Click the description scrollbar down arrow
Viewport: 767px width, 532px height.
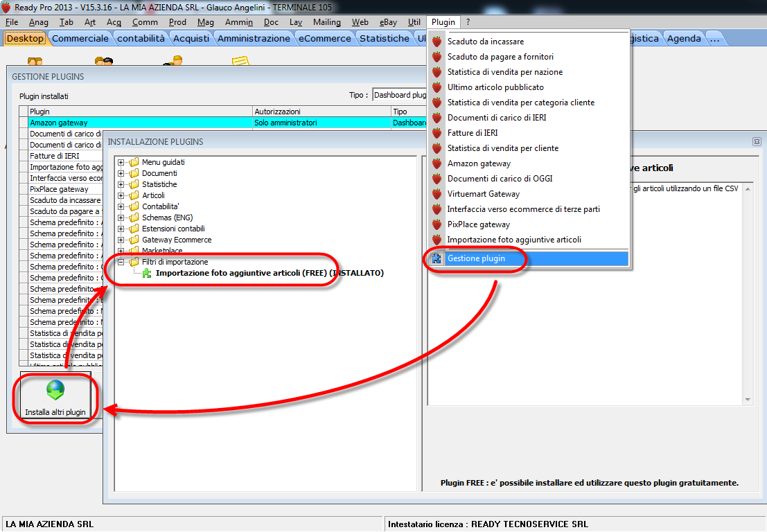(x=748, y=400)
